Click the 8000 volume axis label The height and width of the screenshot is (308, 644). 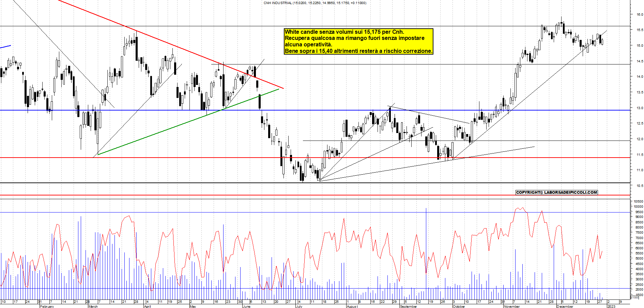(639, 227)
